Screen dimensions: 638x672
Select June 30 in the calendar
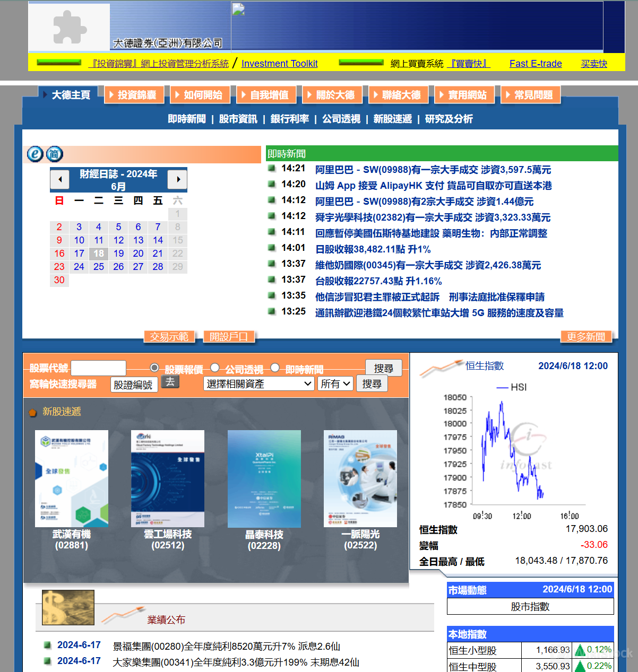click(59, 280)
